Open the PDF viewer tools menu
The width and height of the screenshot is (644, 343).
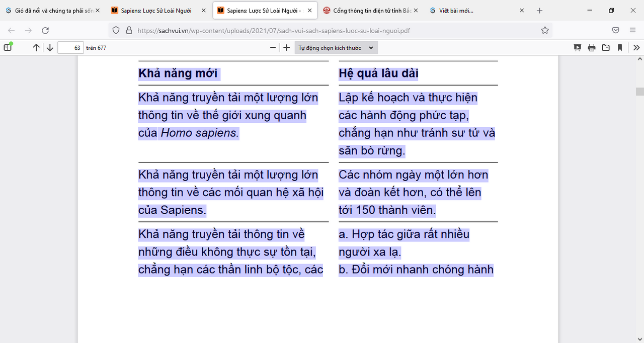pos(636,48)
